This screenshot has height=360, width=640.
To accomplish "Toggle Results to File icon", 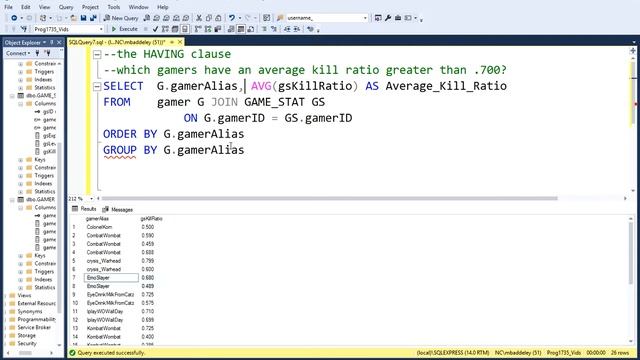I will tap(251, 29).
